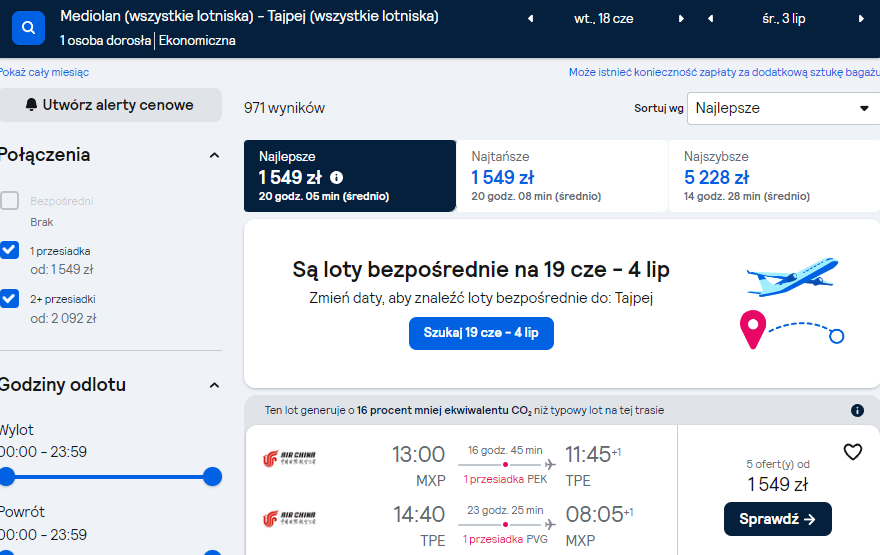Viewport: 880px width, 555px height.
Task: Click the Air China logo on the 14:40 TPE flight
Action: [289, 518]
